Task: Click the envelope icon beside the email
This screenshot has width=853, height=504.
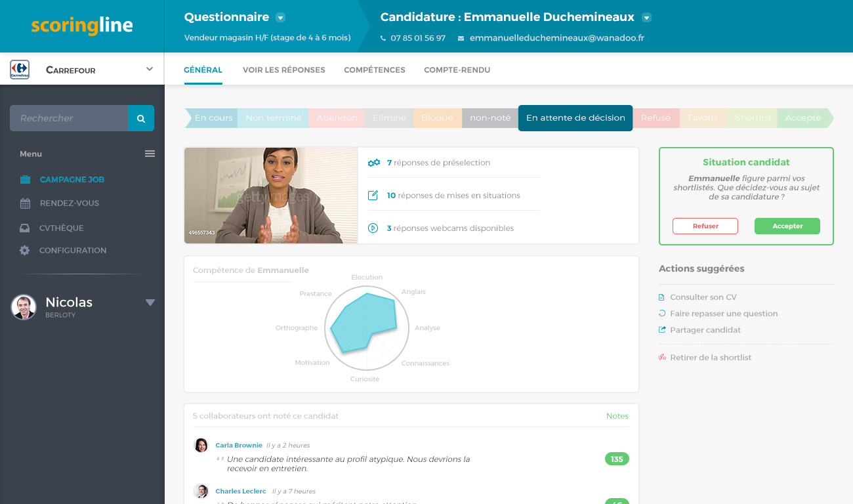Action: point(461,38)
